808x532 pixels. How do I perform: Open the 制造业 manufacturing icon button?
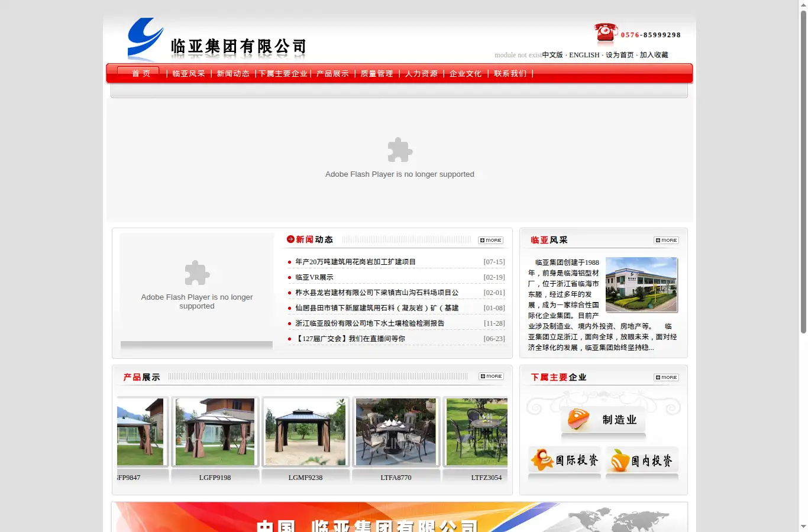603,420
